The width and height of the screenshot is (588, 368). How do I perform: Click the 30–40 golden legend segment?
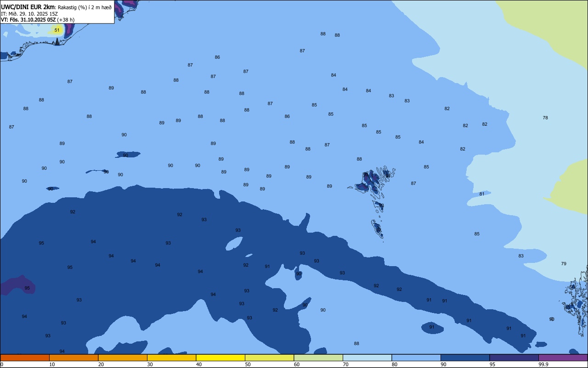(x=171, y=357)
